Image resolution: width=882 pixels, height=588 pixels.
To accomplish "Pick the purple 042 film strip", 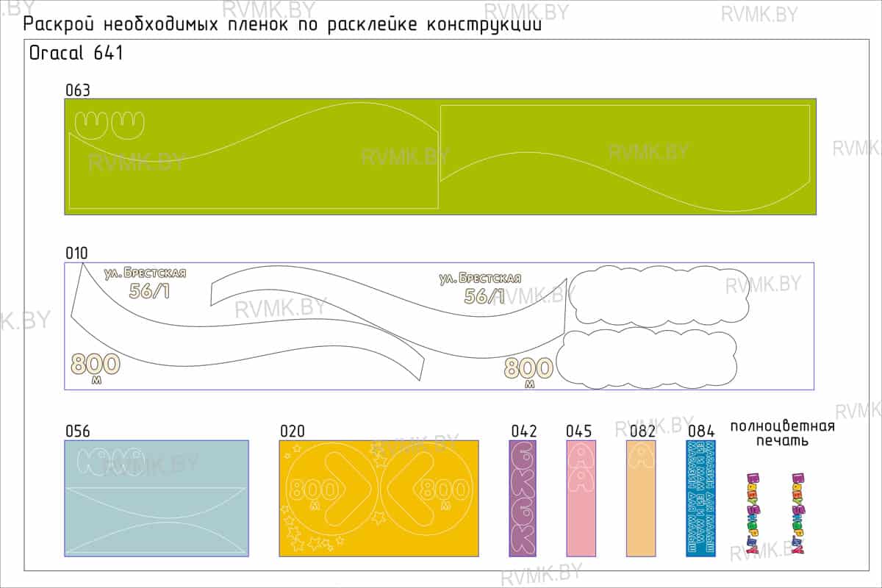I will click(523, 498).
